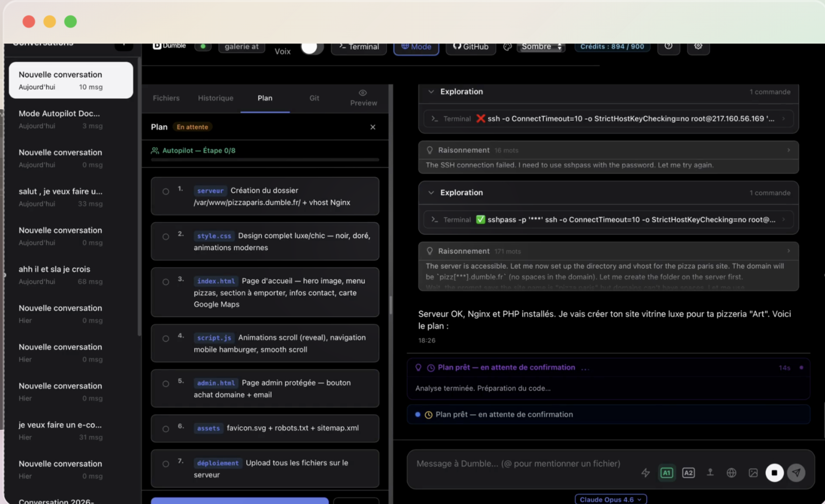This screenshot has height=504, width=825.
Task: Click the Autopilot people icon
Action: tap(155, 150)
